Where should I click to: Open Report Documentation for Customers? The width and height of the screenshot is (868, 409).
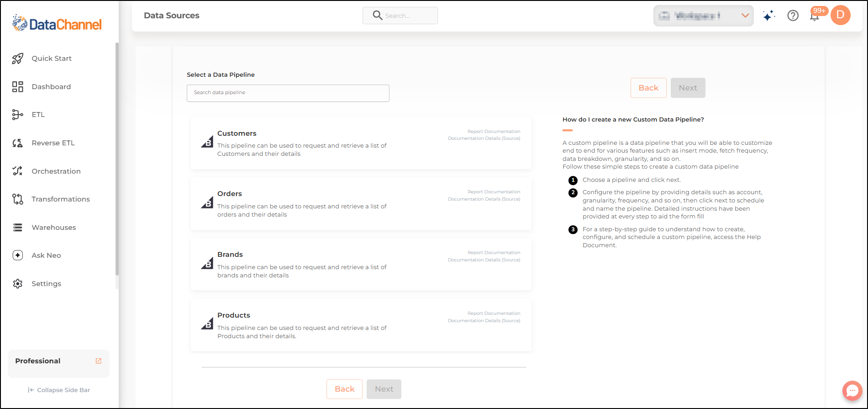(x=494, y=132)
